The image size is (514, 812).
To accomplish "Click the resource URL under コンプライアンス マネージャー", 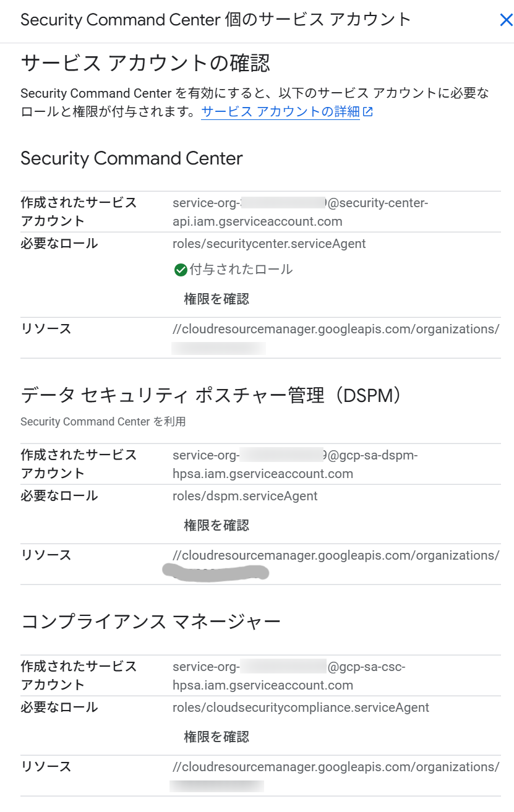I will coord(336,767).
